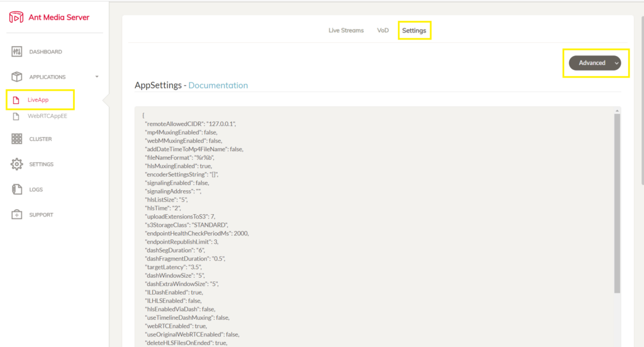644x347 pixels.
Task: Click the "mp4MuxingEnabled": false line
Action: pos(181,132)
